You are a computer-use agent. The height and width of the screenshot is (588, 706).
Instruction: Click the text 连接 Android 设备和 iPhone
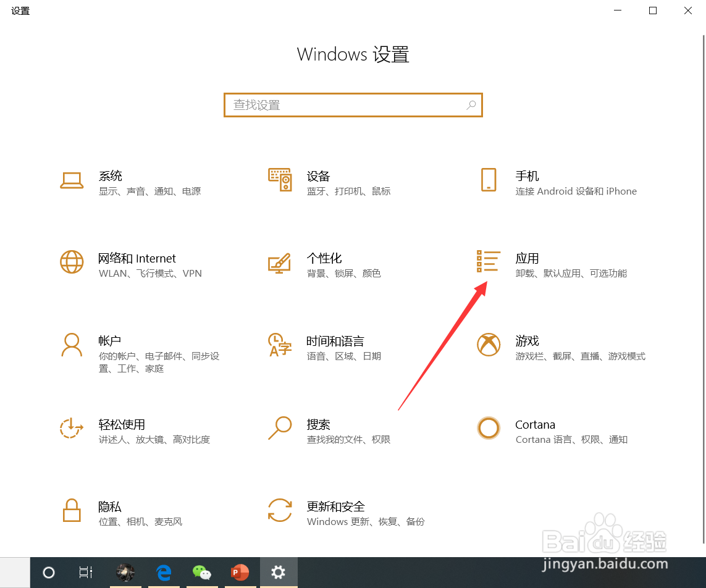(x=576, y=191)
